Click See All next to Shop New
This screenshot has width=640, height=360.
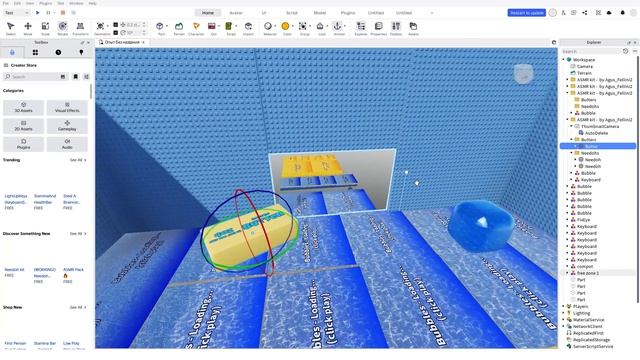click(x=78, y=307)
